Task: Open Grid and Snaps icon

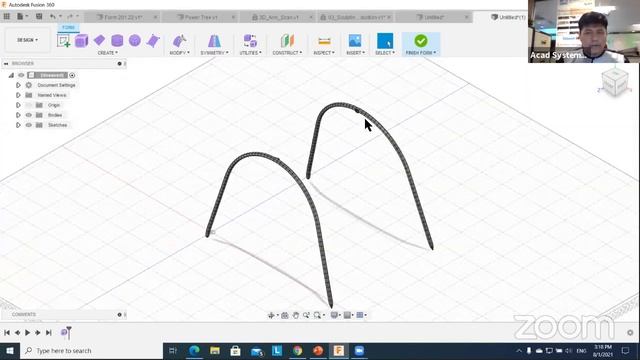Action: click(347, 315)
